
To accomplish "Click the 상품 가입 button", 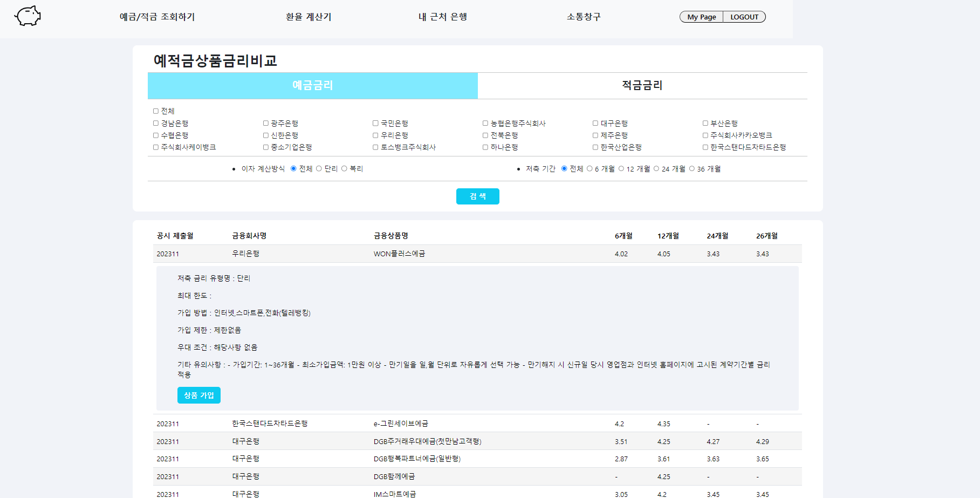I will point(199,395).
